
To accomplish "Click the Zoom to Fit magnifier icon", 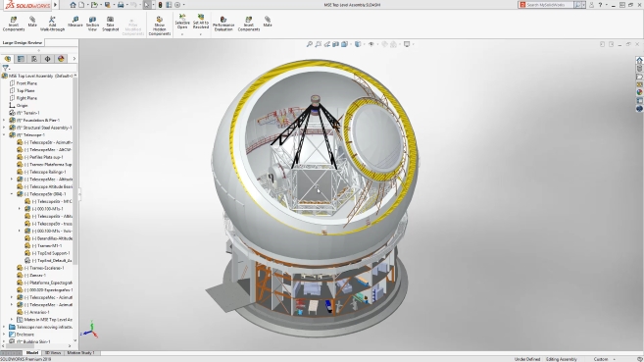I will (310, 44).
